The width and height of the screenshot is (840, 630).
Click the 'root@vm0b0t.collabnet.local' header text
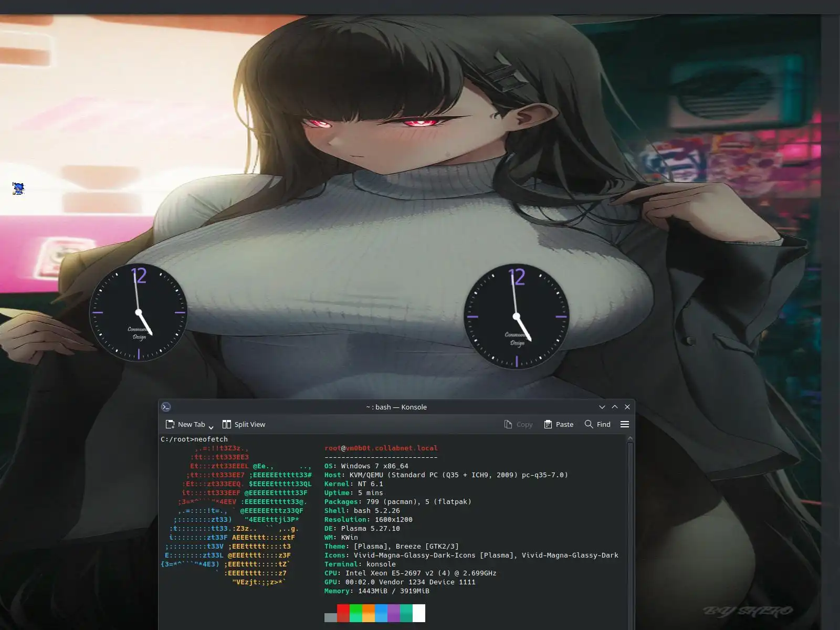coord(381,448)
